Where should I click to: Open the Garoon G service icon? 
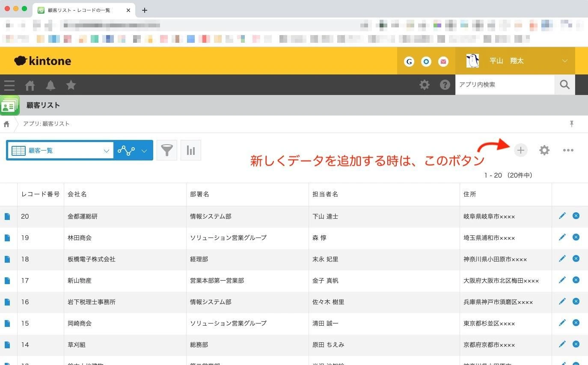tap(409, 62)
